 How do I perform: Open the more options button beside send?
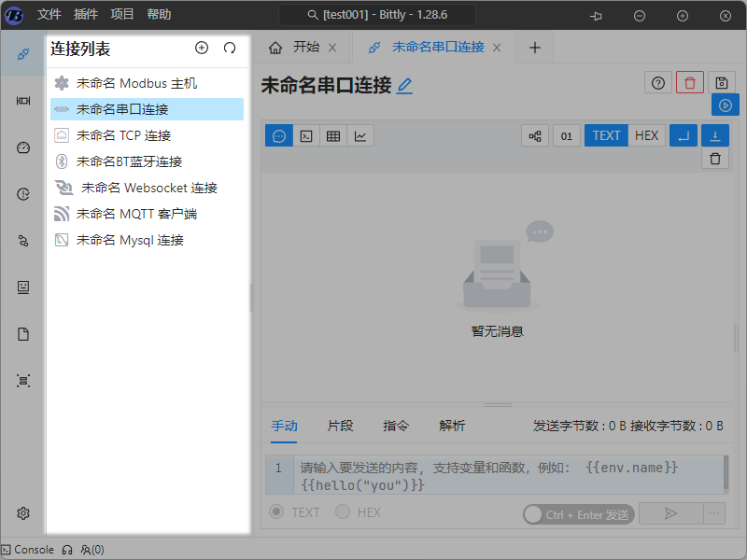click(x=715, y=513)
